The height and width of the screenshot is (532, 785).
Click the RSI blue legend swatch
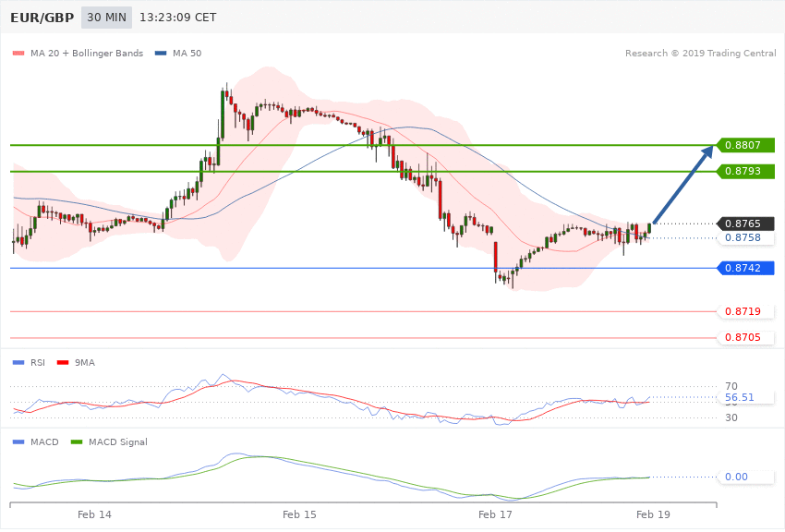point(18,362)
